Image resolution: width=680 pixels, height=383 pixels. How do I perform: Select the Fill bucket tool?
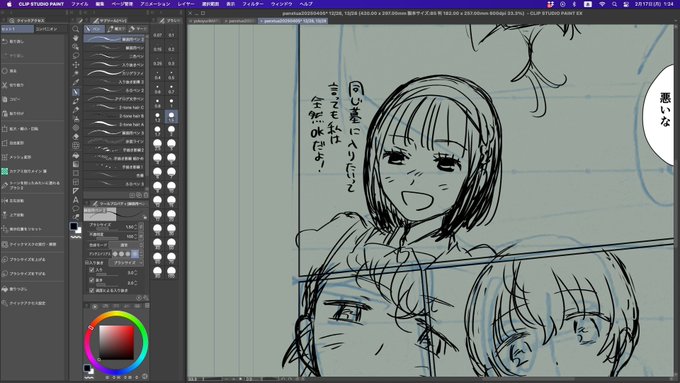[76, 155]
